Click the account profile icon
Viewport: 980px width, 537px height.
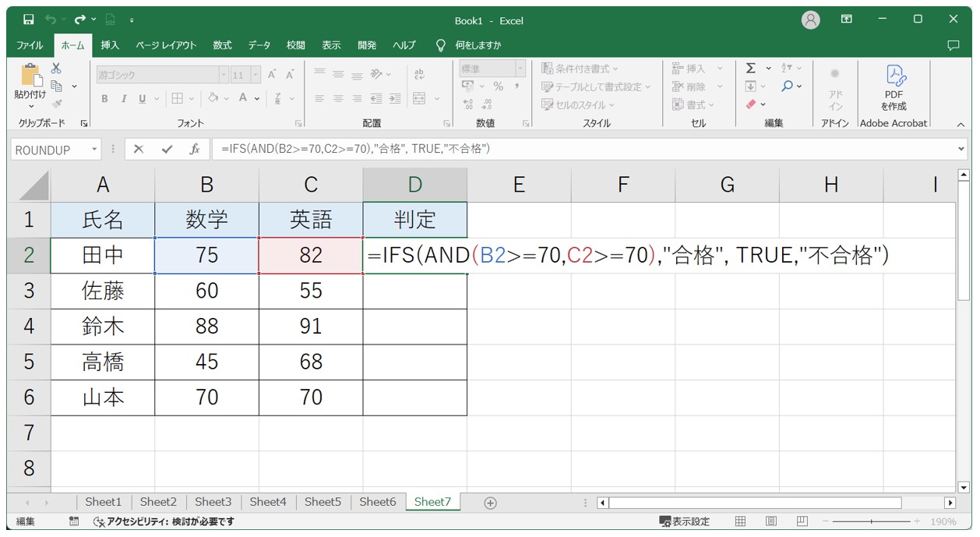click(811, 20)
